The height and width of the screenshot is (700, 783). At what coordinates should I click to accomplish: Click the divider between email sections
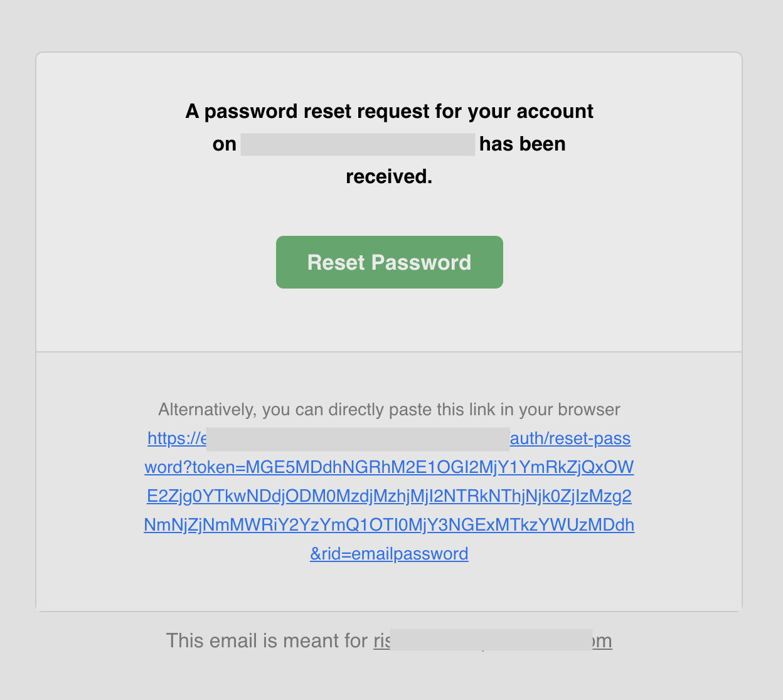pos(389,352)
